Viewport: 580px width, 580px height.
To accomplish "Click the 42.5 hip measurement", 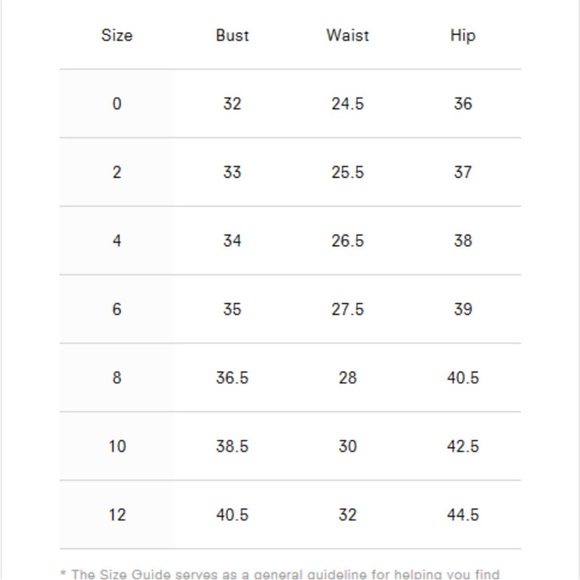I will tap(463, 446).
